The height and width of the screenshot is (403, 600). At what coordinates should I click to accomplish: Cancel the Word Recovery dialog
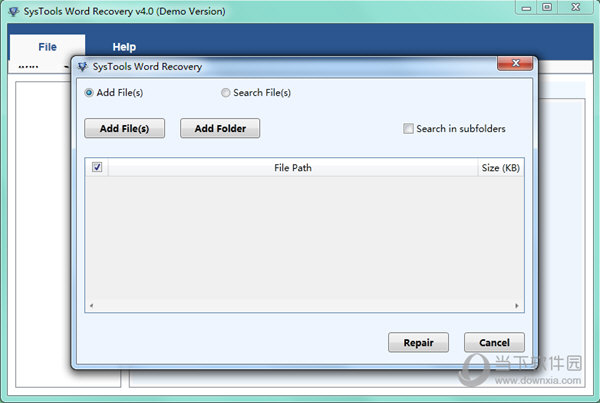(494, 343)
